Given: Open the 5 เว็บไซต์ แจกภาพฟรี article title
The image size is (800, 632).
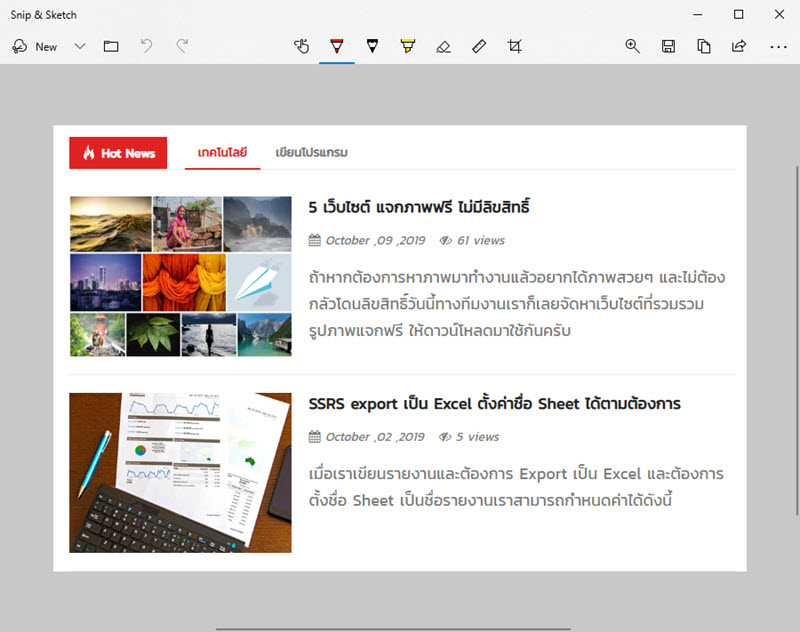Looking at the screenshot, I should [x=419, y=207].
